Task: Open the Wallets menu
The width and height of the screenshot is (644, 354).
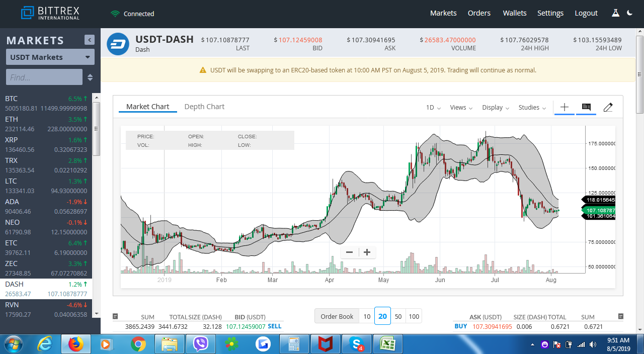Action: [x=515, y=13]
